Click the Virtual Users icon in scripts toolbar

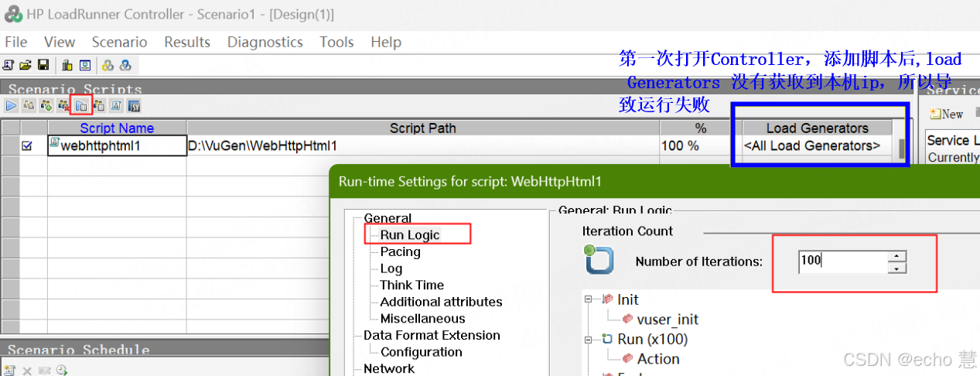[x=29, y=106]
